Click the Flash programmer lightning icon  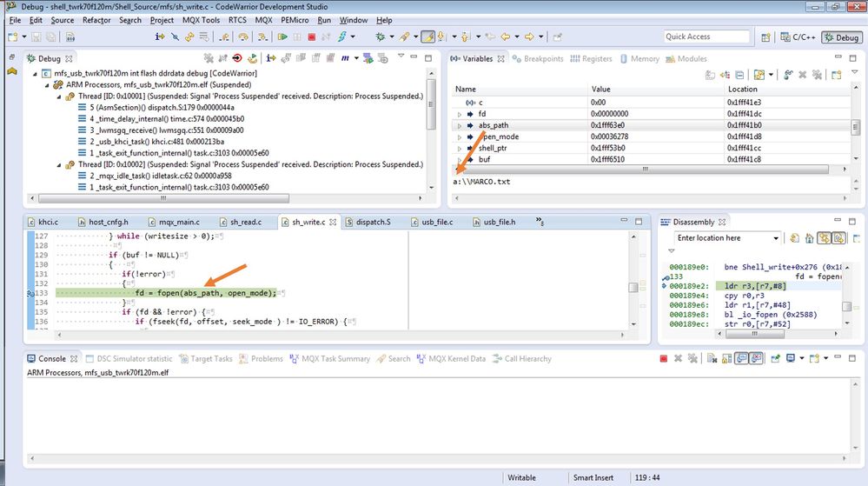tap(342, 37)
